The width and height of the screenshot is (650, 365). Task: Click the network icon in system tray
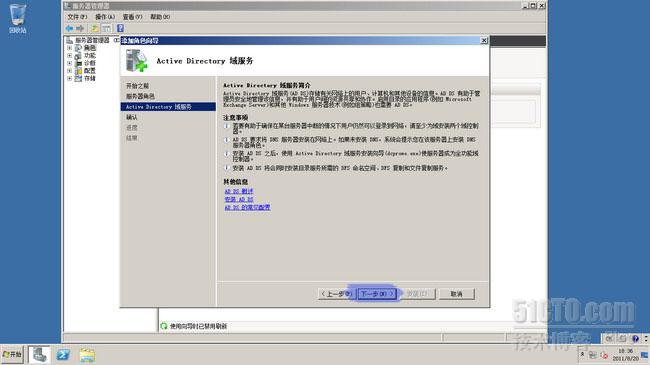click(x=593, y=355)
